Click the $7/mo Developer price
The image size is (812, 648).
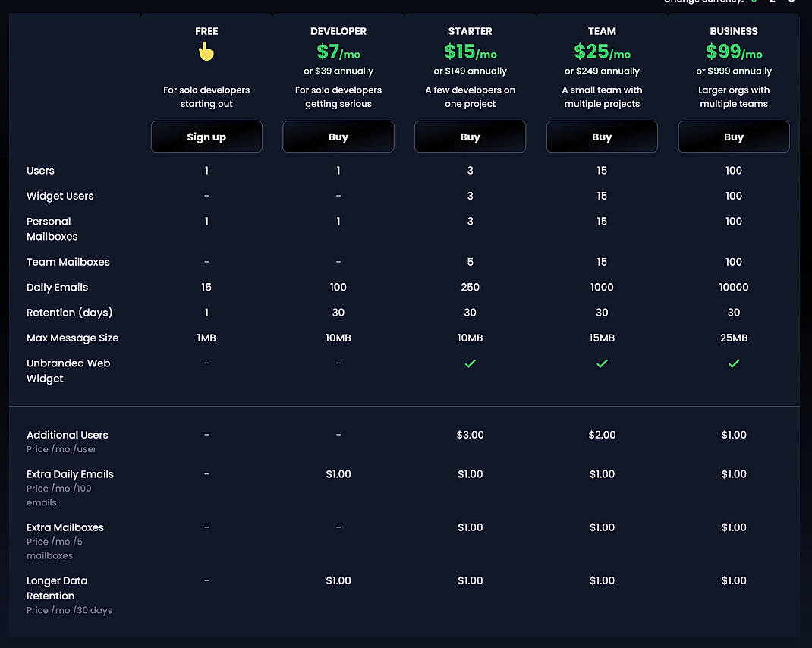[338, 52]
